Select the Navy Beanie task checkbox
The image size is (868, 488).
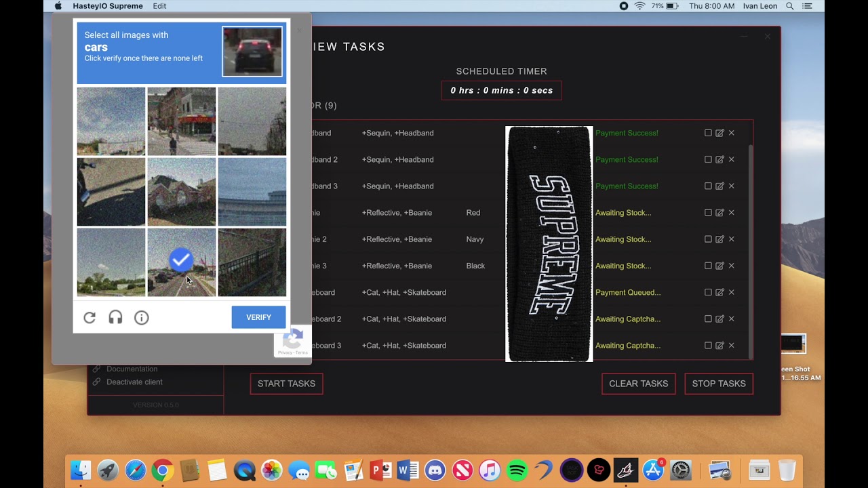(708, 239)
